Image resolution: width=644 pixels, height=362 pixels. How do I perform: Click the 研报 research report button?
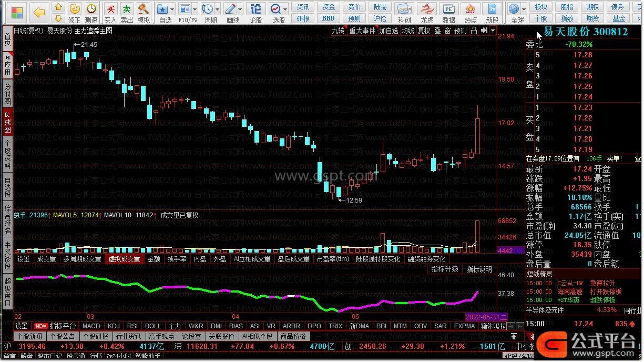click(x=303, y=18)
